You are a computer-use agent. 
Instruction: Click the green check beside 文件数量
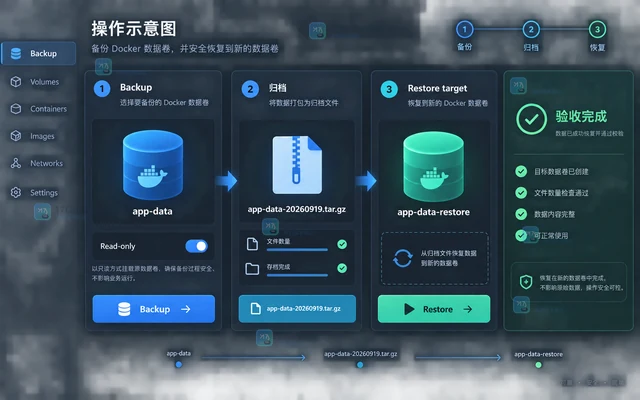342,244
